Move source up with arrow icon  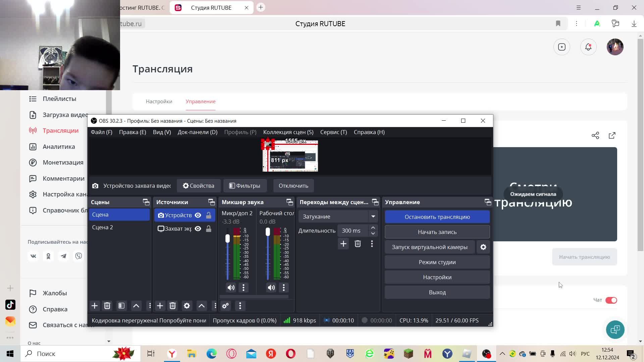click(x=202, y=306)
